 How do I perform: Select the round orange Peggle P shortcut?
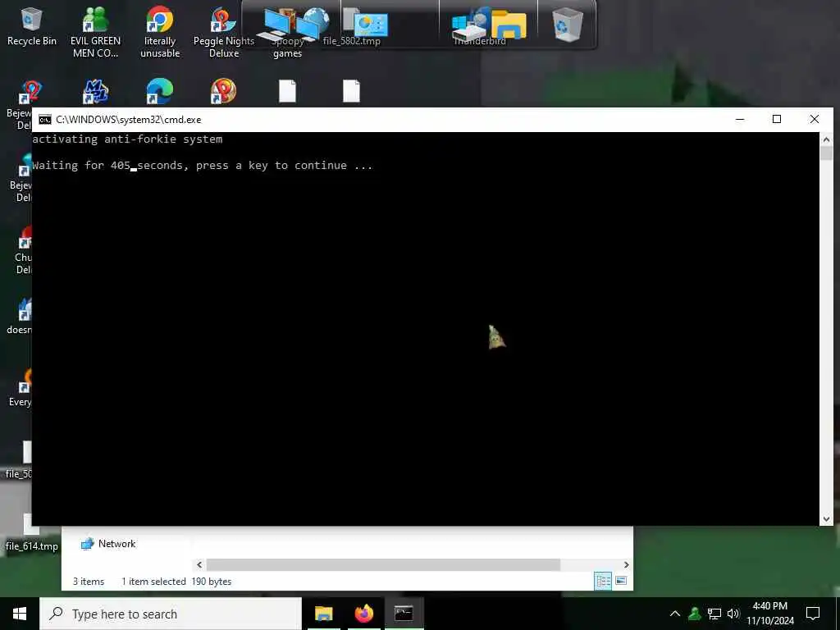click(223, 91)
